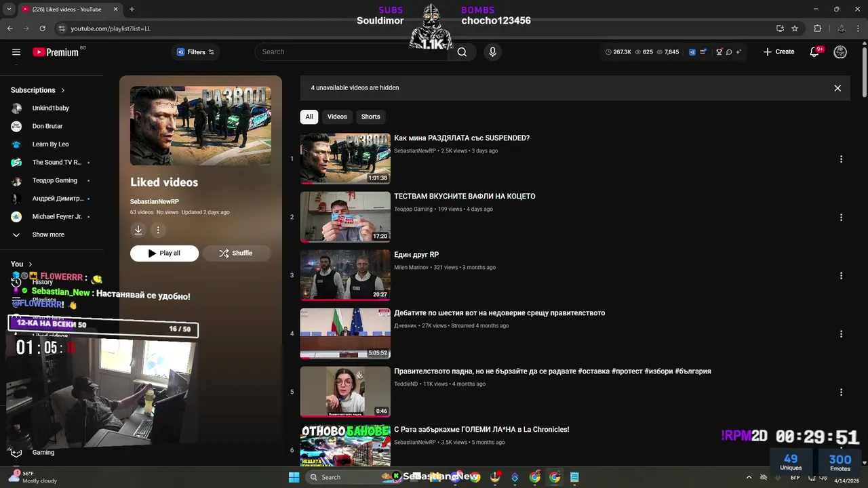868x488 pixels.
Task: Open video Как мина РАЗДЯЛАТА със SUSPENDED
Action: (462, 138)
